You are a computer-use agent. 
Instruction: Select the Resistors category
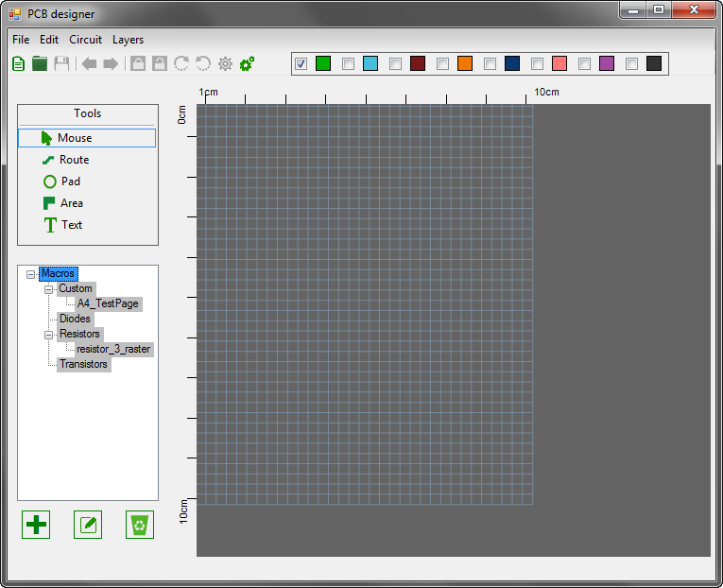79,334
